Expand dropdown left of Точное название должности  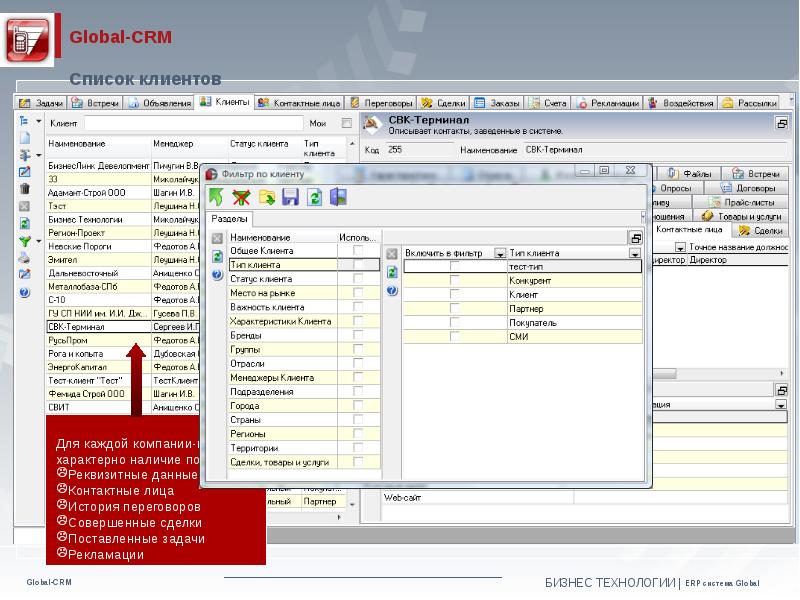tap(680, 247)
